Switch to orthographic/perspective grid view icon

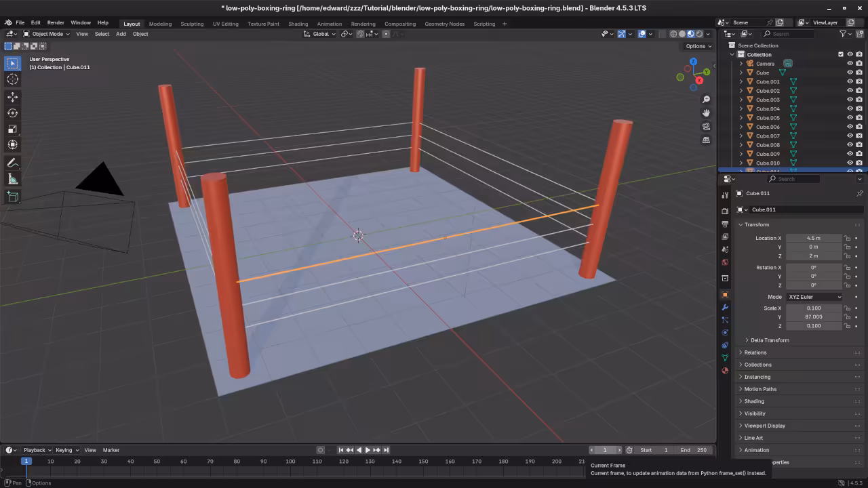tap(706, 140)
